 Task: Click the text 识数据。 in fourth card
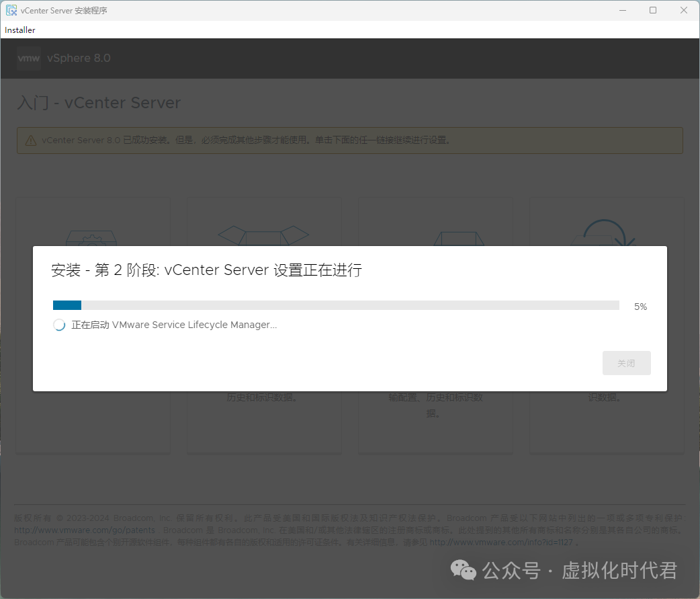(x=605, y=397)
